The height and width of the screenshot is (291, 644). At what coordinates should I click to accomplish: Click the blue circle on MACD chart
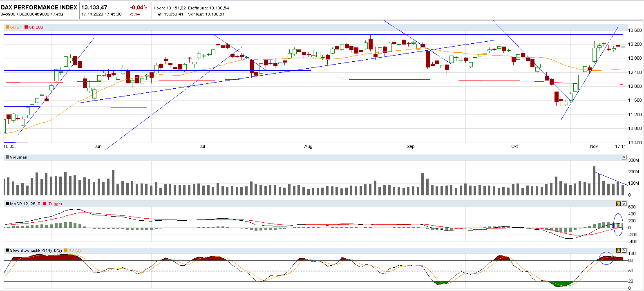(618, 224)
